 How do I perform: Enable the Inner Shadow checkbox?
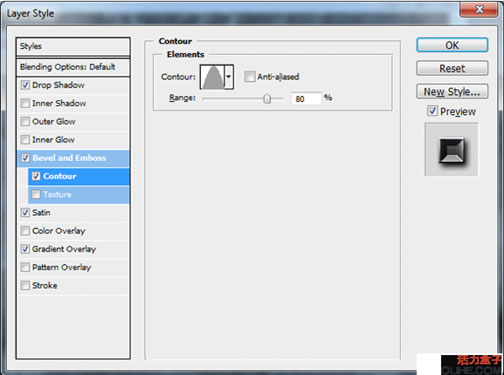coord(25,103)
